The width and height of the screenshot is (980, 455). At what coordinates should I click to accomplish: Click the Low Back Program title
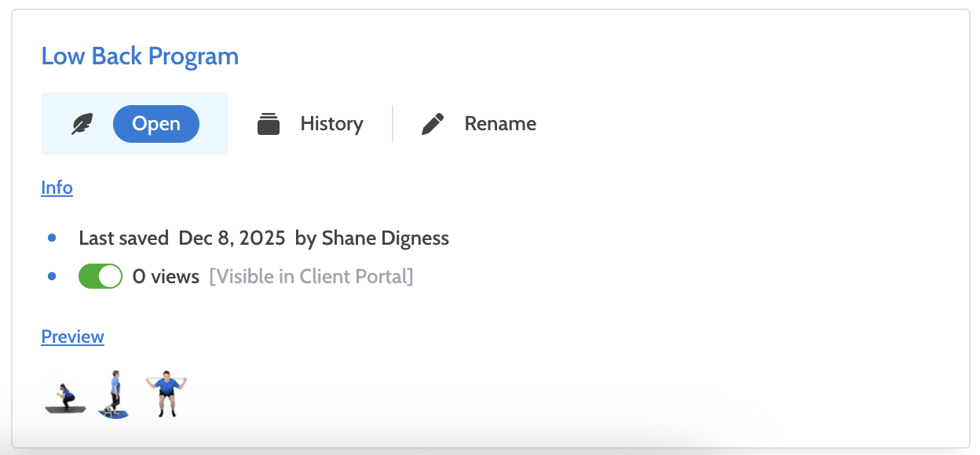140,56
